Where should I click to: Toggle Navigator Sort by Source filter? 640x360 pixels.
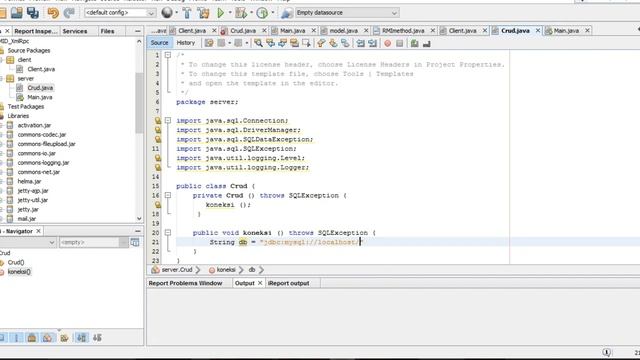click(x=97, y=338)
